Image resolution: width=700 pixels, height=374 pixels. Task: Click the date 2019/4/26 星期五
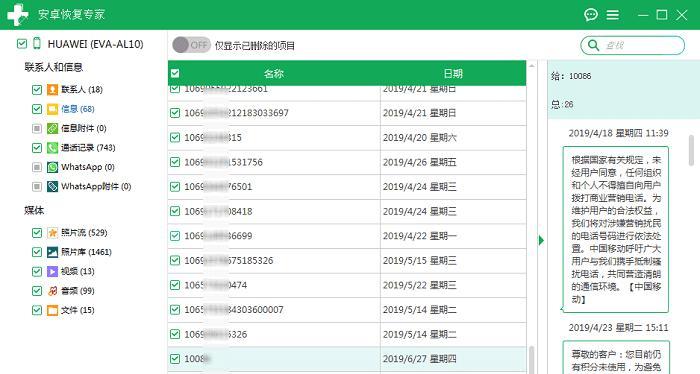coord(420,162)
